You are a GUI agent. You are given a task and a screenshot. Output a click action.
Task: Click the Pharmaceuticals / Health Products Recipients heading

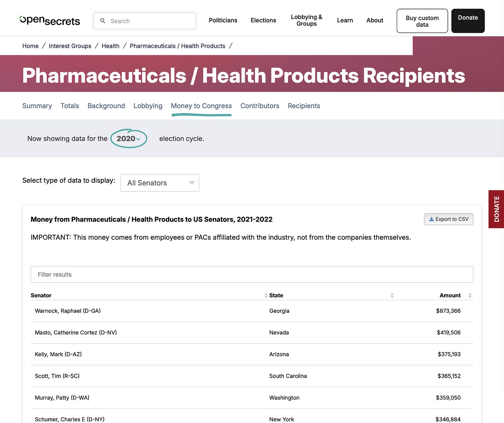[x=244, y=75]
